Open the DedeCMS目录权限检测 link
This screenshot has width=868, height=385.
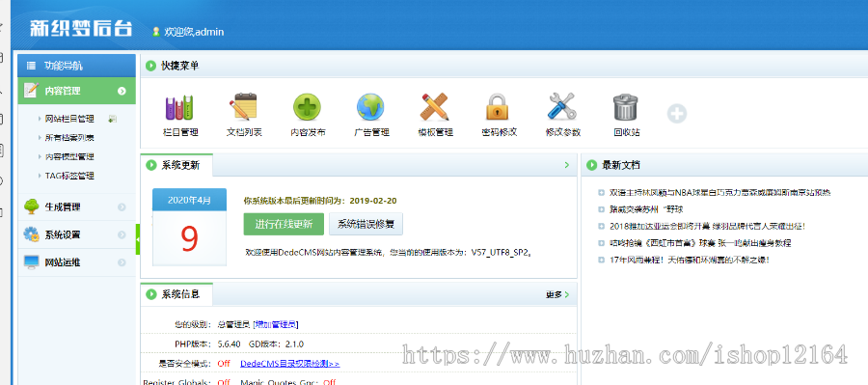click(290, 364)
